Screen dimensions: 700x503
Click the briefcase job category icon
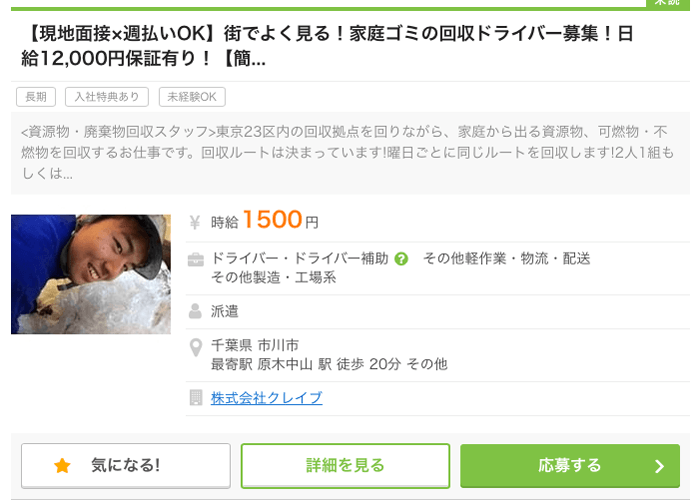[196, 259]
